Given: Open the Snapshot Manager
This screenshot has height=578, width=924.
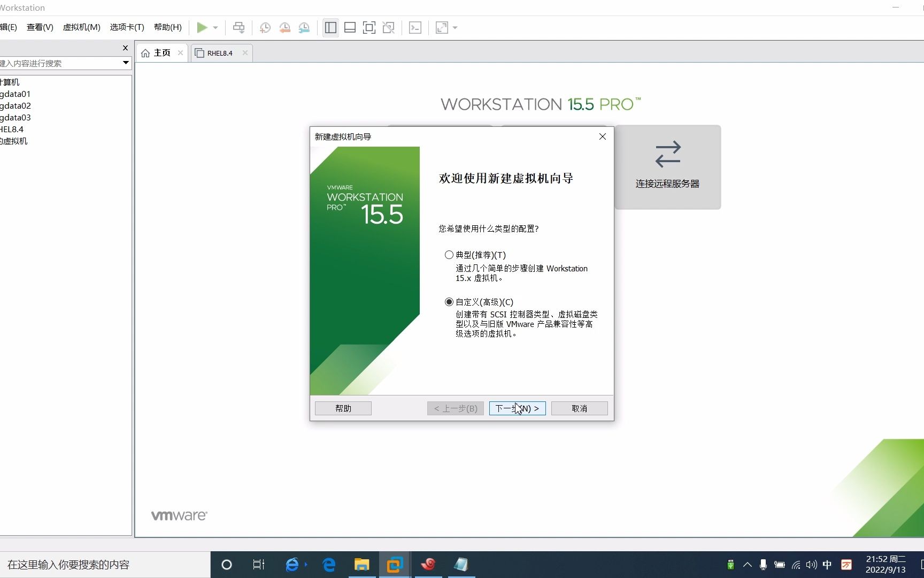Looking at the screenshot, I should coord(304,27).
